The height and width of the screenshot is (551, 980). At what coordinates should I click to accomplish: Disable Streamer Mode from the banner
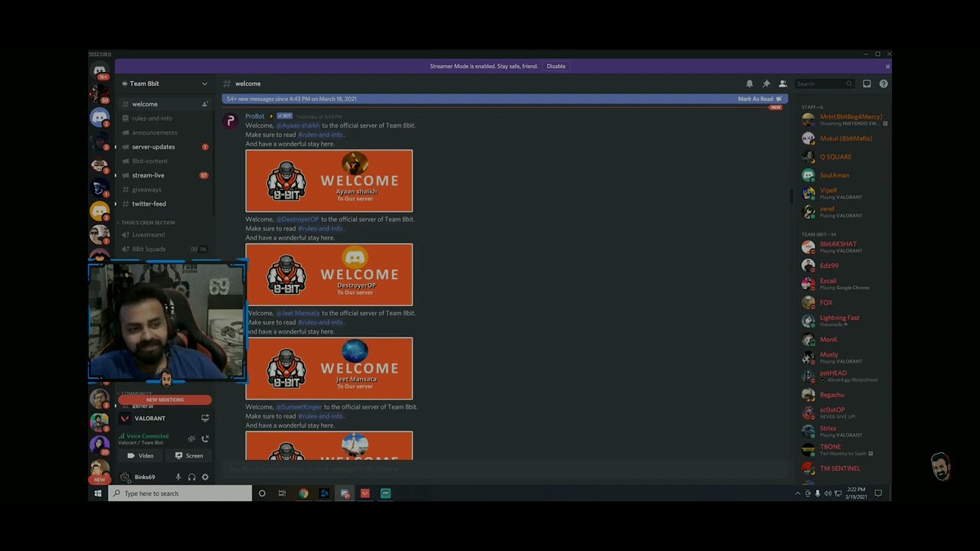point(556,67)
